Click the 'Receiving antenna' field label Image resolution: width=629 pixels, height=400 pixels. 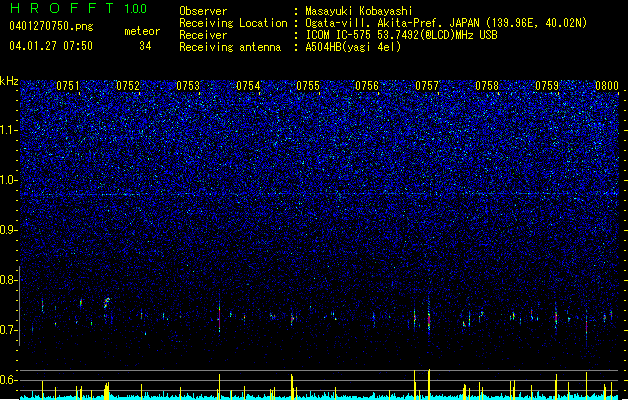pos(230,47)
